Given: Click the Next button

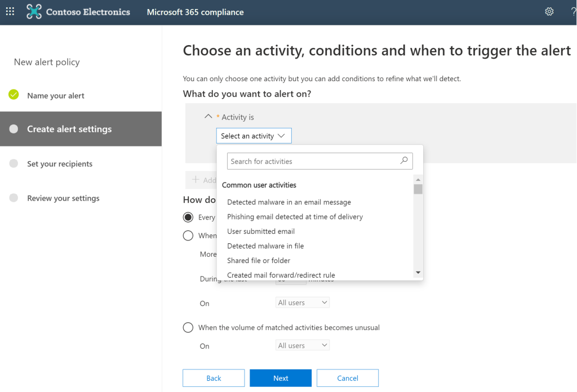Looking at the screenshot, I should tap(281, 378).
